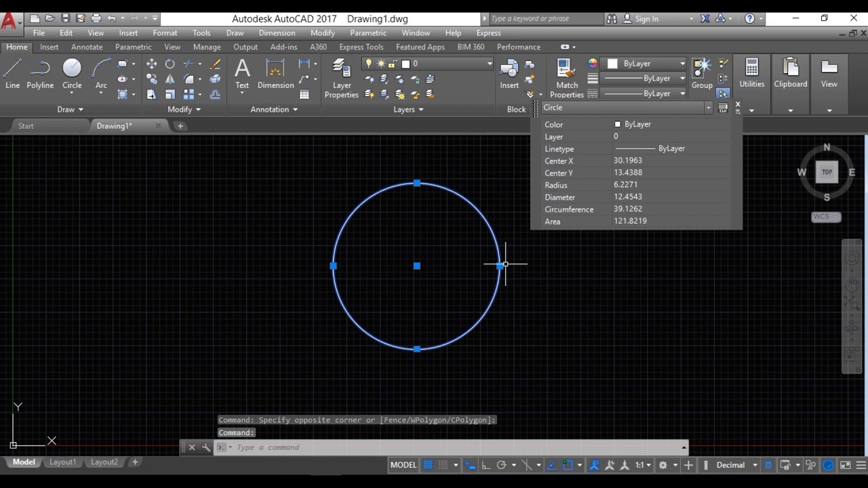The image size is (868, 488).
Task: Switch to the Annotate ribbon tab
Action: click(87, 47)
